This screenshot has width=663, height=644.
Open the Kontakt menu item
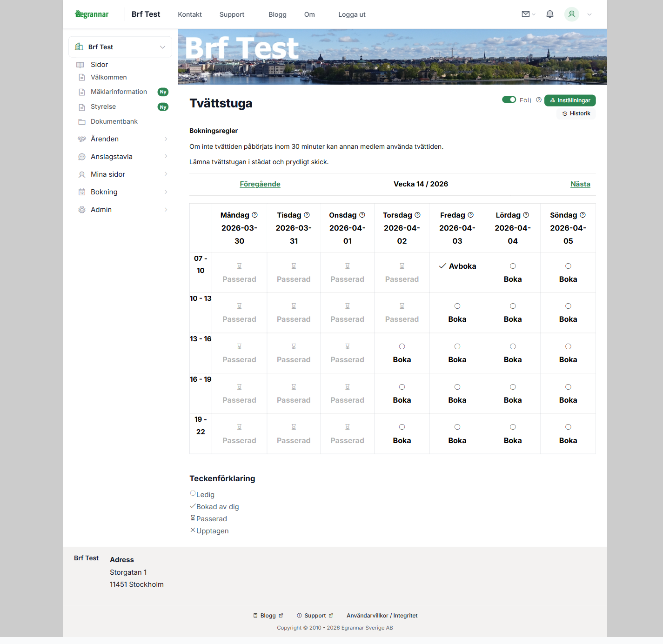click(189, 14)
